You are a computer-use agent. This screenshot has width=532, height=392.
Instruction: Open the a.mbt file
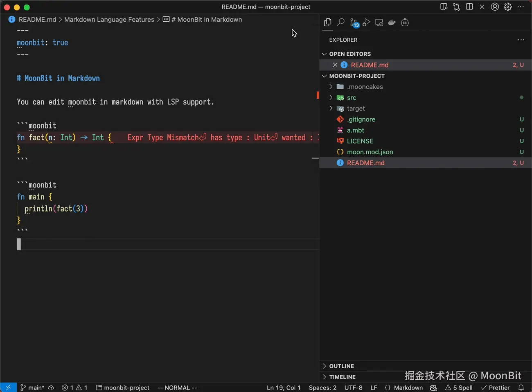[355, 130]
